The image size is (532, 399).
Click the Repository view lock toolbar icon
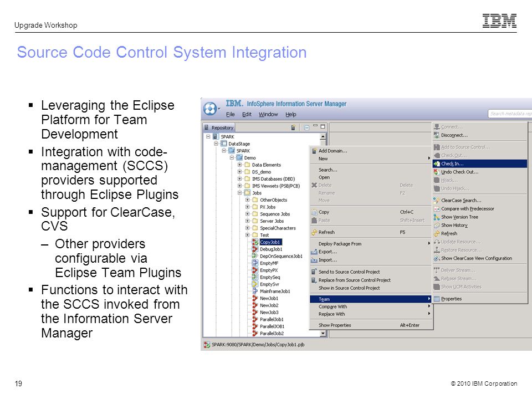click(x=293, y=127)
